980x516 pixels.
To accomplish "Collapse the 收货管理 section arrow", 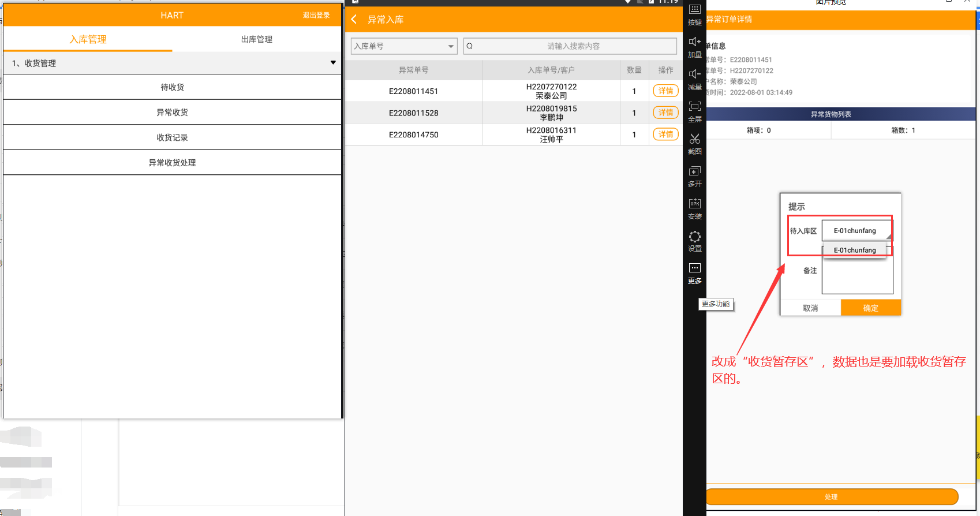I will pos(333,63).
